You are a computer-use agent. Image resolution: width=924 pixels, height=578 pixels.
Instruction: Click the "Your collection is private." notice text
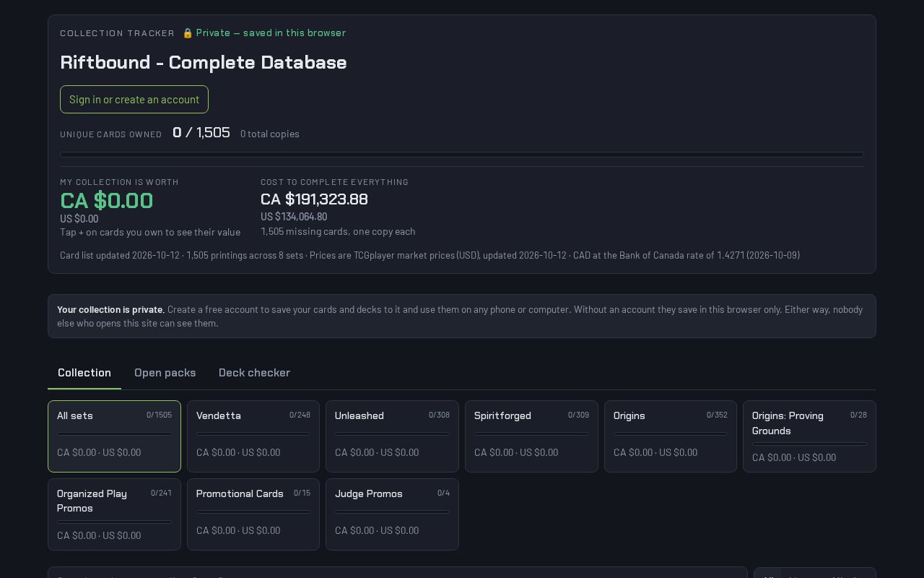[x=111, y=309]
